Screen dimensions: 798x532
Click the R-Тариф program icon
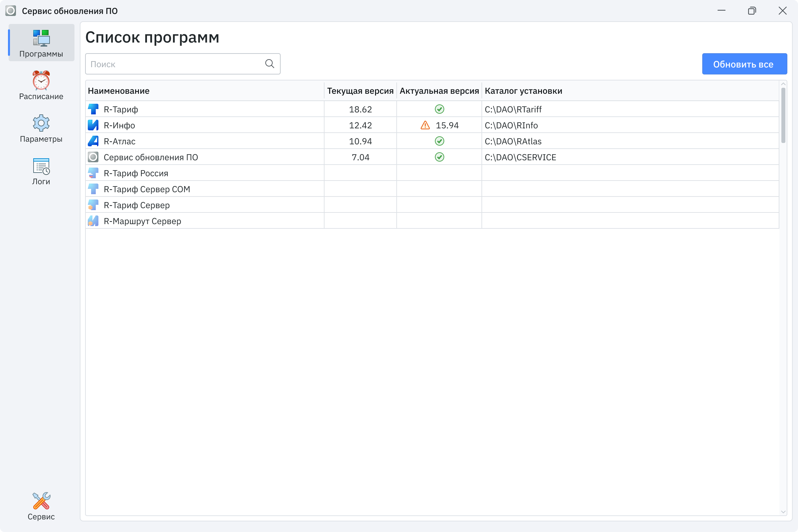pyautogui.click(x=93, y=109)
